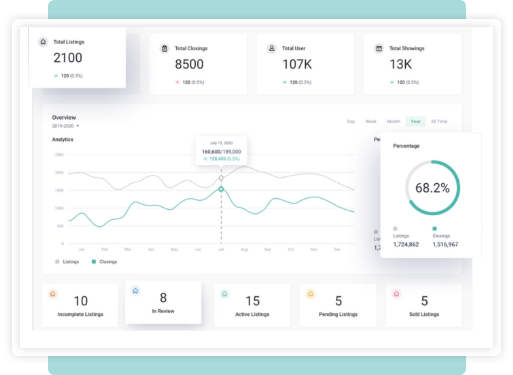
Task: Click the 107K Total User value
Action: pyautogui.click(x=297, y=64)
